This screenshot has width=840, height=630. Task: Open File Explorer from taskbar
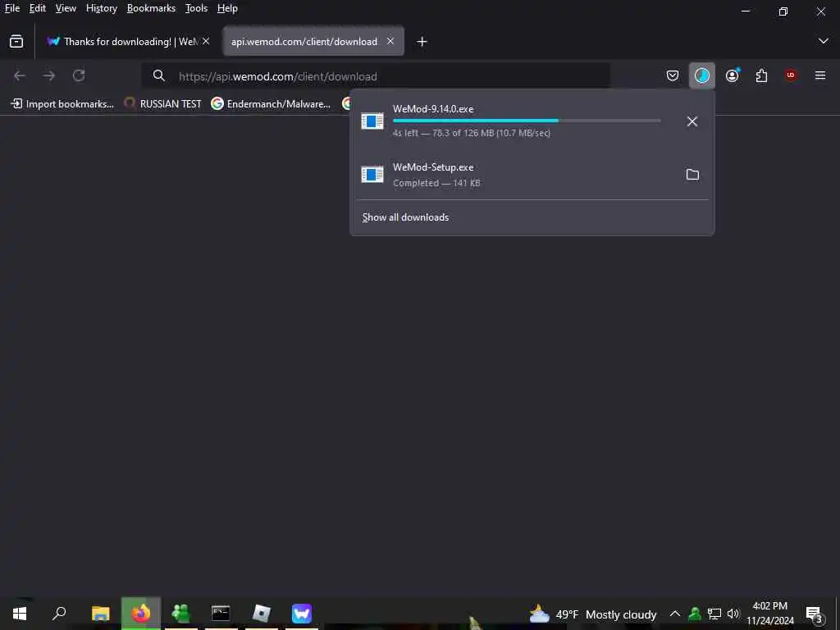101,613
